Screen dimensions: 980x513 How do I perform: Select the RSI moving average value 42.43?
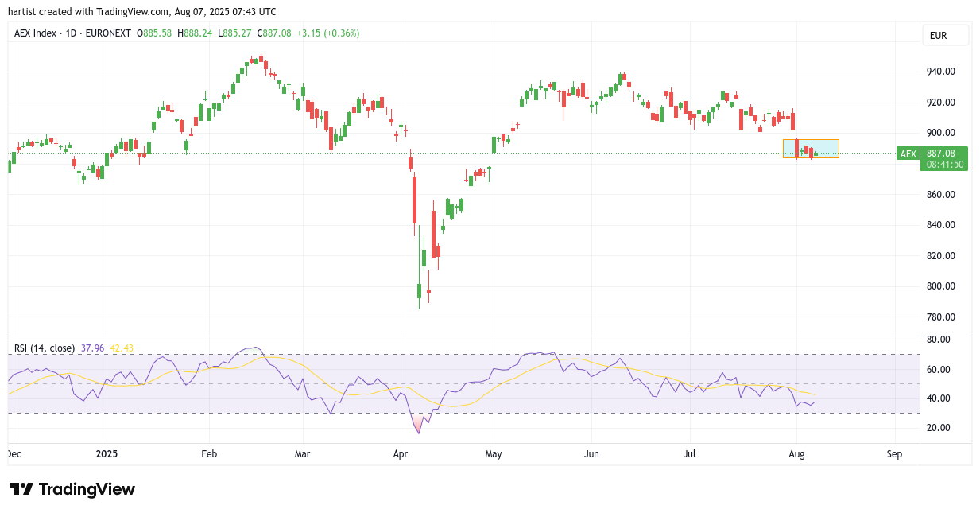[x=122, y=348]
